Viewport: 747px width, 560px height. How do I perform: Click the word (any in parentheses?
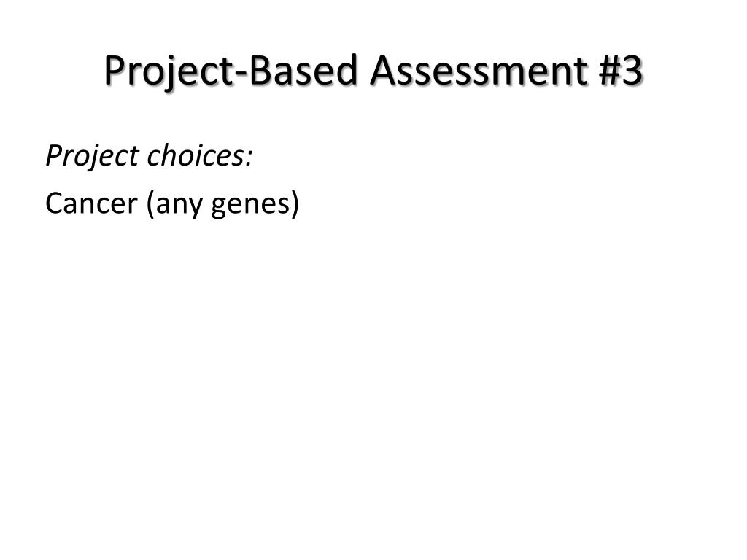coord(175,204)
